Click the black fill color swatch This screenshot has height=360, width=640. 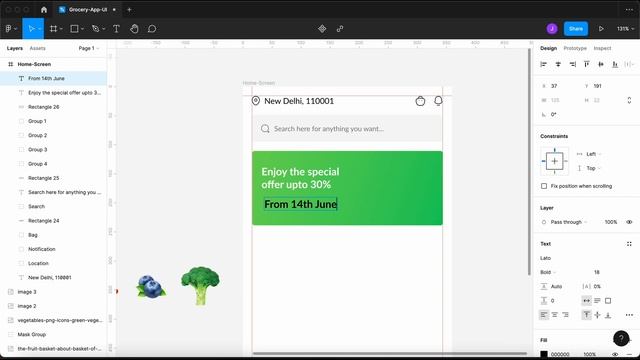[x=544, y=354]
